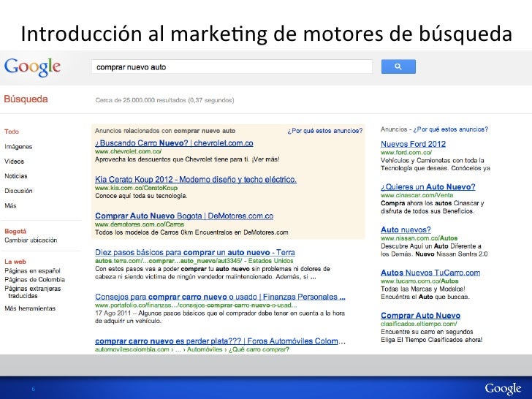Click the Búsqueda heading
Viewport: 532px width, 399px height.
(x=26, y=99)
